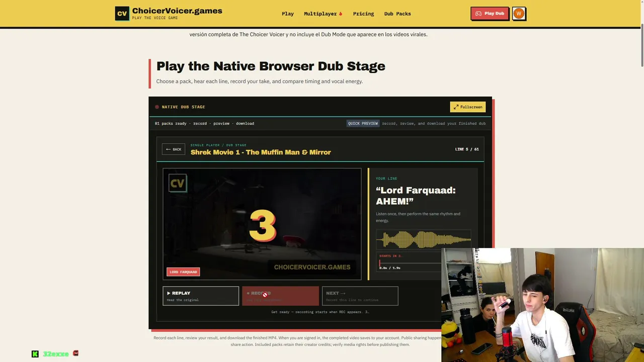This screenshot has width=644, height=362.
Task: Click the Next line button
Action: click(x=360, y=296)
